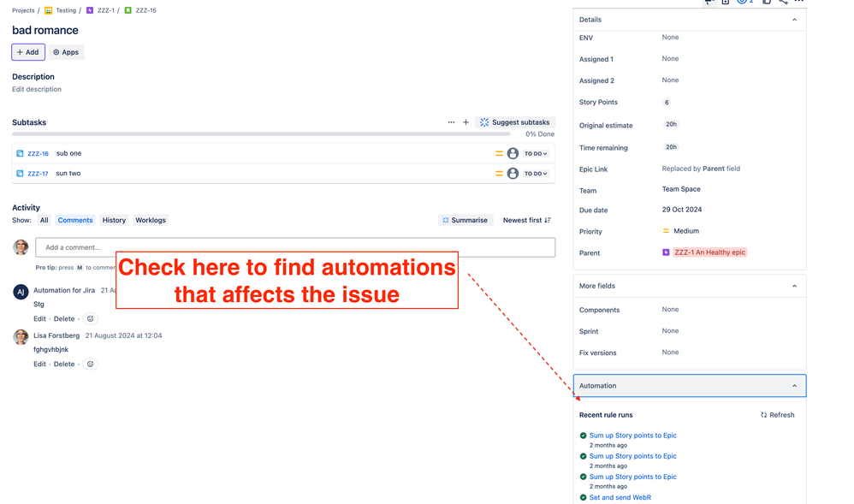
Task: Edit Original estimate value 20h
Action: [x=671, y=124]
